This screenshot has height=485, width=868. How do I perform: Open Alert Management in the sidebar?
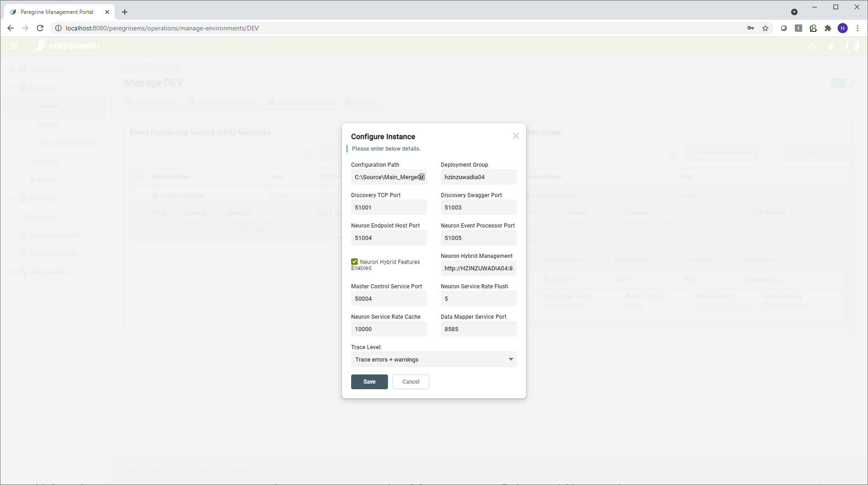point(54,235)
